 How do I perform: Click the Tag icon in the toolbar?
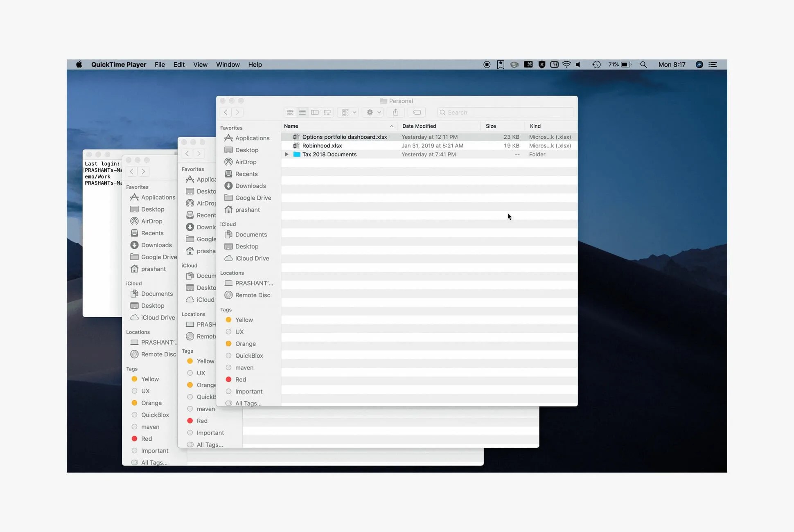[x=417, y=112]
